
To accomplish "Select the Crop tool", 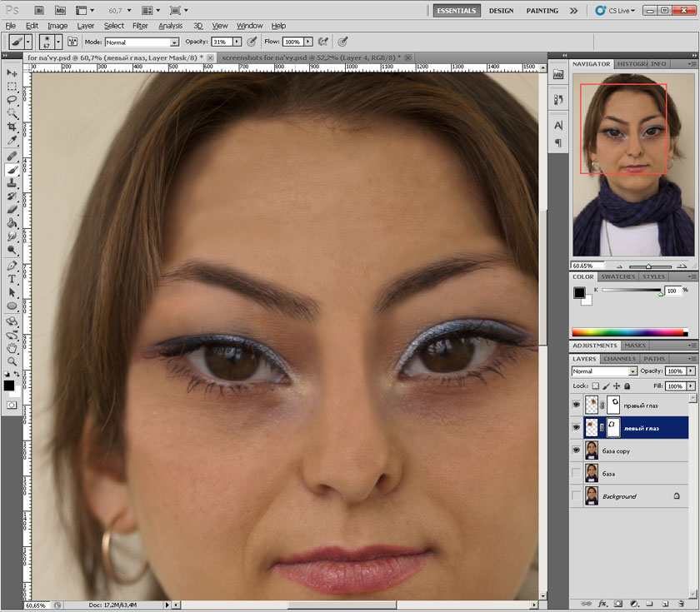I will click(12, 126).
